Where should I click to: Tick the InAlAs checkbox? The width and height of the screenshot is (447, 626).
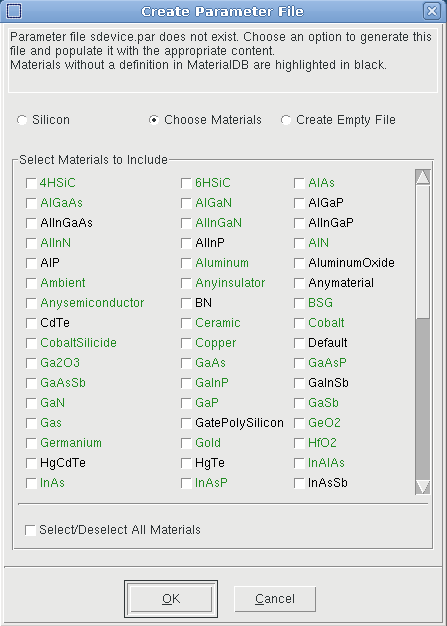[x=299, y=463]
